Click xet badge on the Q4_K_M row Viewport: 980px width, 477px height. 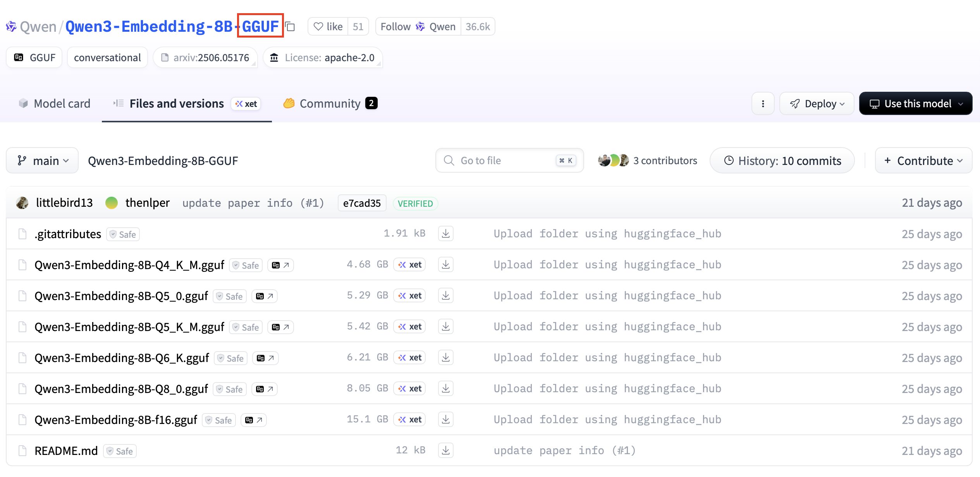409,264
